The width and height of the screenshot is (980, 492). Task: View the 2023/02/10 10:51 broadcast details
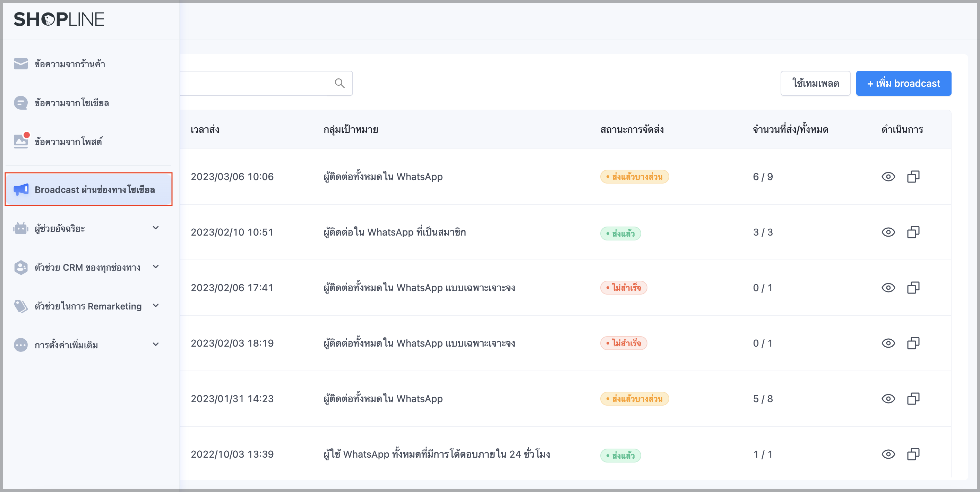click(888, 232)
